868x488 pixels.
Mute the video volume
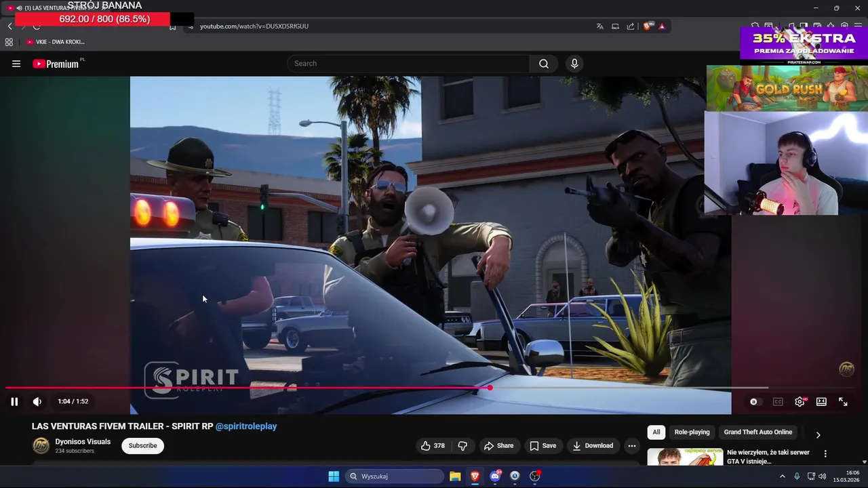[37, 401]
